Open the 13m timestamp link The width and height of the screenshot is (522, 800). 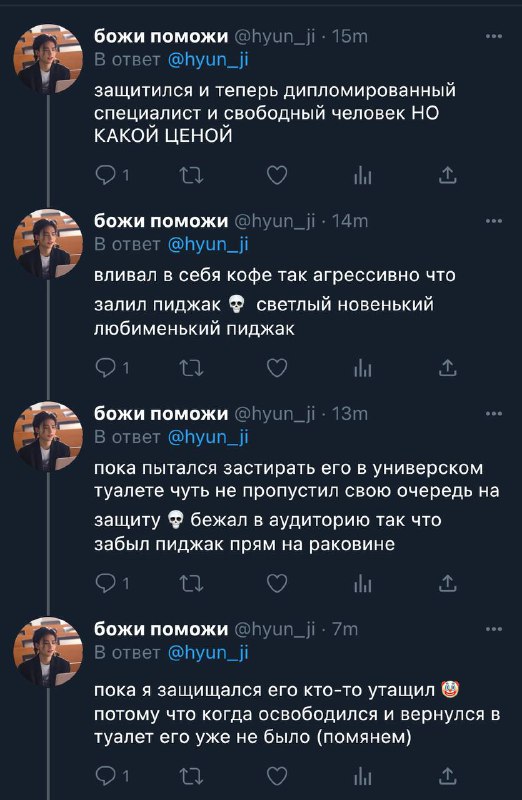pyautogui.click(x=350, y=414)
